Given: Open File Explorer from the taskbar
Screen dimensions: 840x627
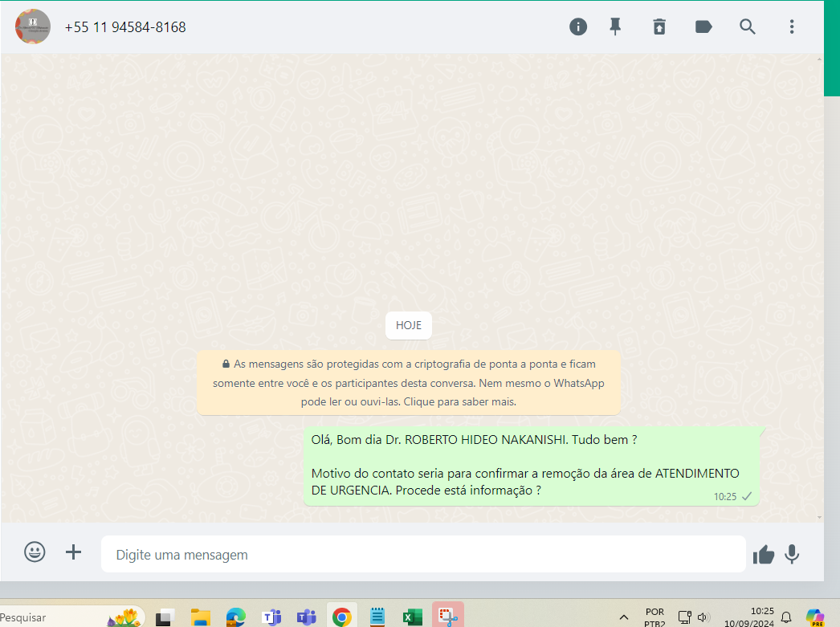Looking at the screenshot, I should [x=200, y=617].
